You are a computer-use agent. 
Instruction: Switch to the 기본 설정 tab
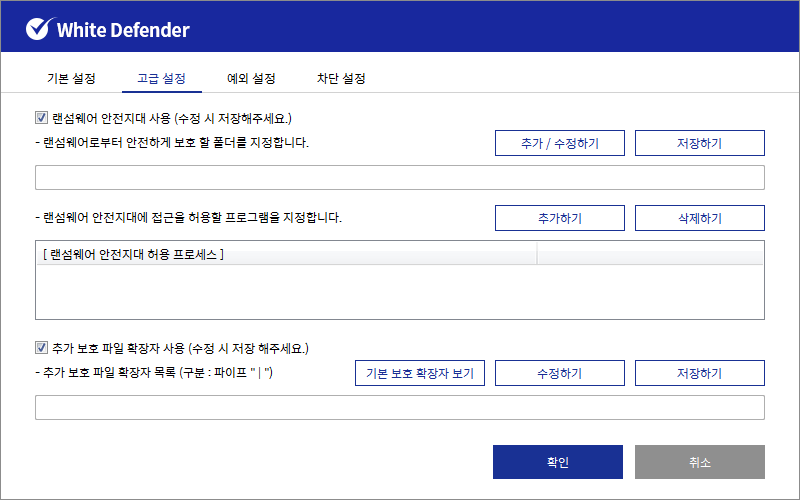click(x=71, y=78)
